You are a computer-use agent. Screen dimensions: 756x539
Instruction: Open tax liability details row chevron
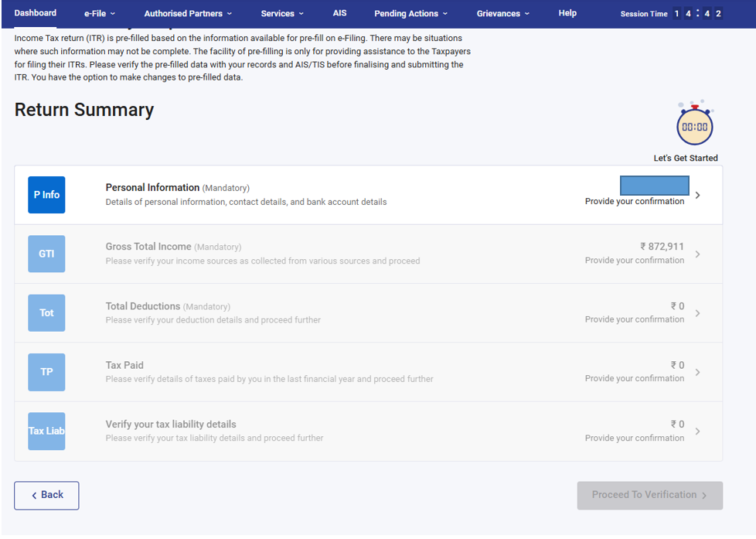click(697, 432)
